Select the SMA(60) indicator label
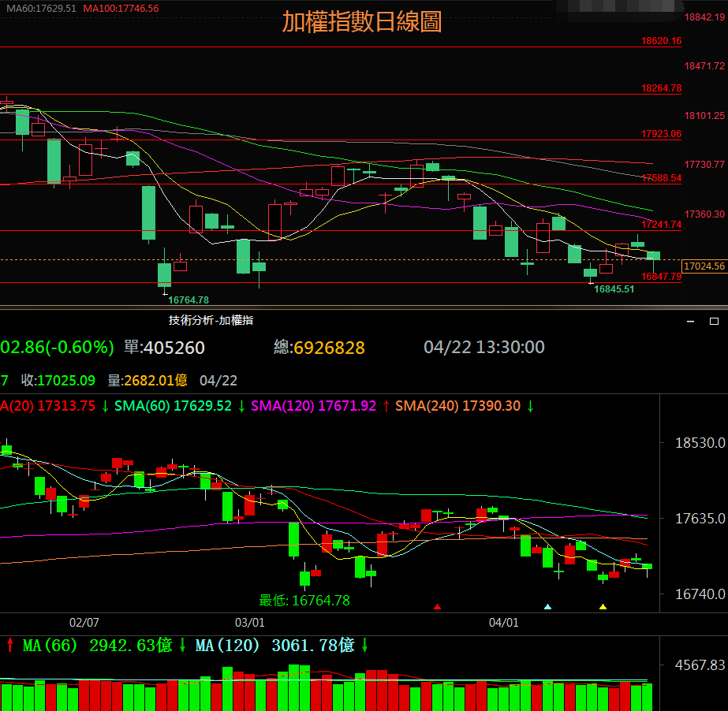This screenshot has width=728, height=711. click(x=144, y=406)
